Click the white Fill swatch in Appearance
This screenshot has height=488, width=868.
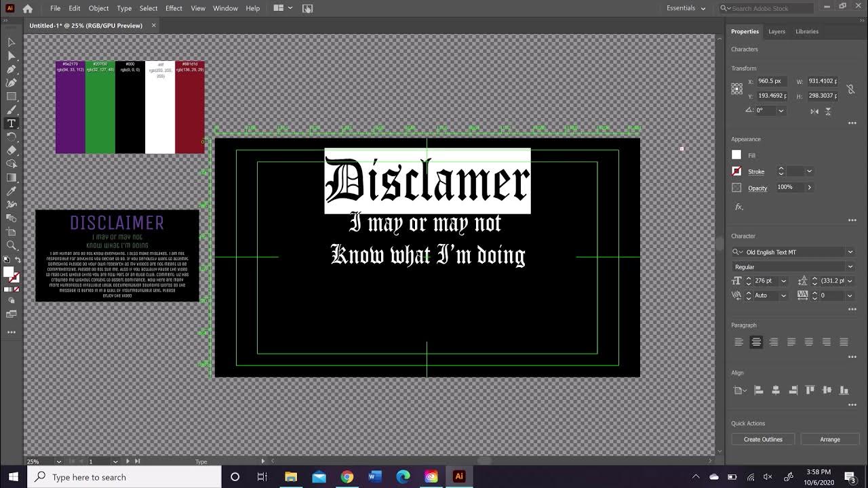point(736,155)
